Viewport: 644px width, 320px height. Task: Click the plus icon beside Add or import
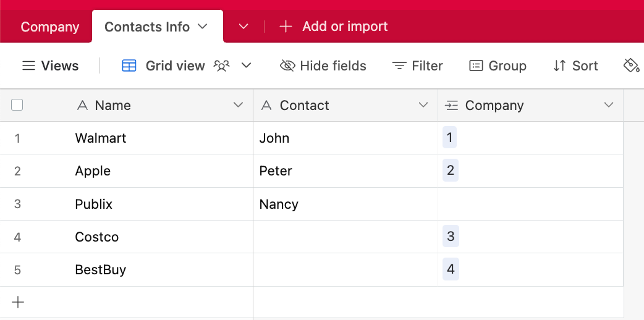click(x=286, y=27)
